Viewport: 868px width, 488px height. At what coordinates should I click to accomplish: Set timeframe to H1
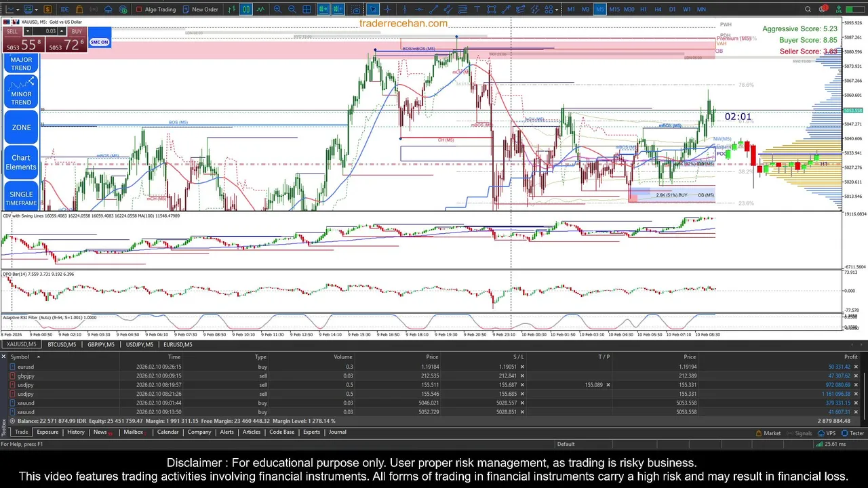click(x=644, y=9)
